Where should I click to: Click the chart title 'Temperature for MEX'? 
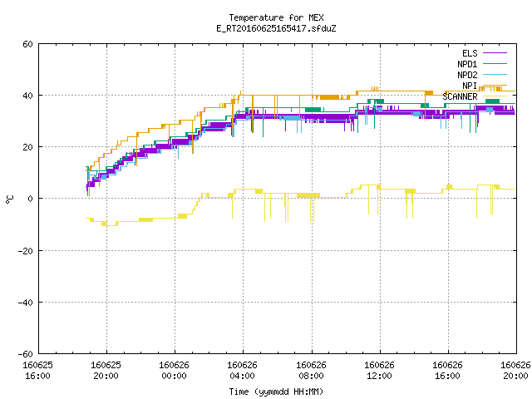pyautogui.click(x=276, y=17)
